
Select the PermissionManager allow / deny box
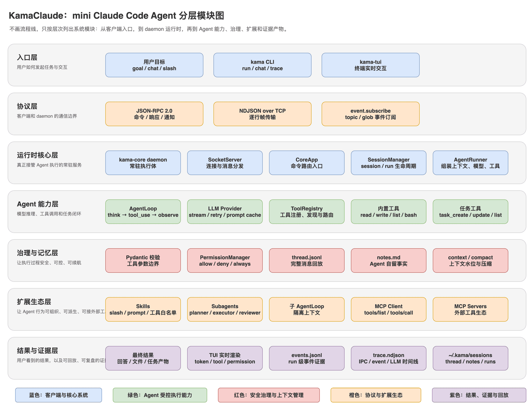pos(225,260)
